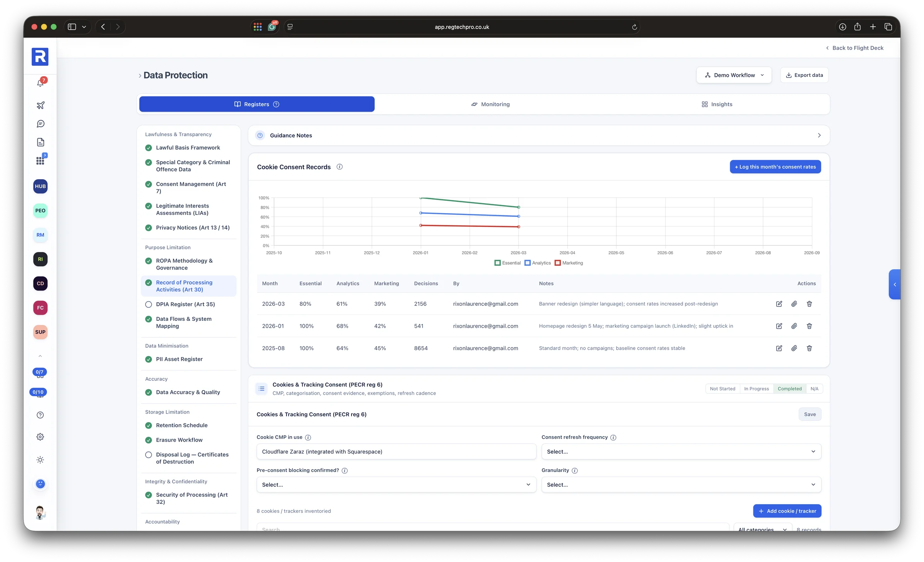Switch to the Monitoring tab
Viewport: 924px width, 562px height.
[490, 104]
